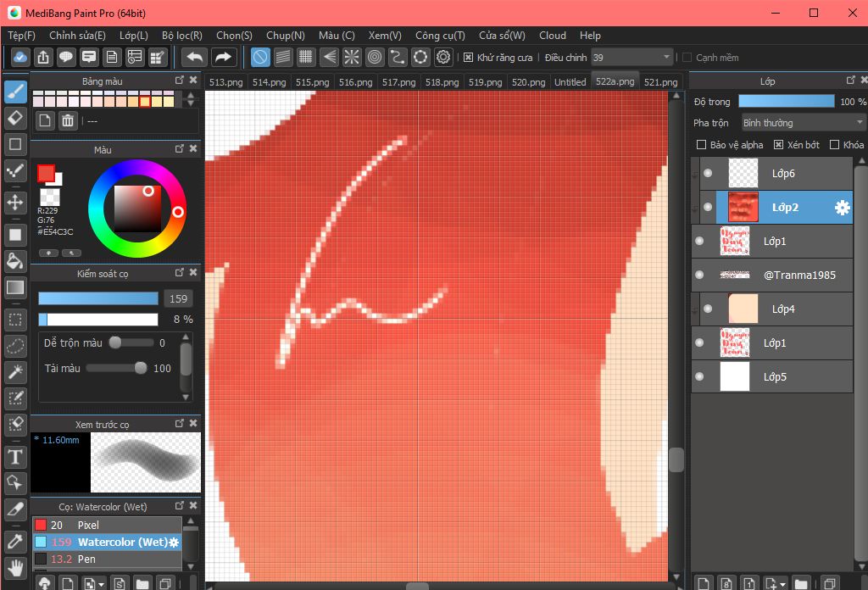Delete palette color with trash icon
Screen dimensions: 868x590
68,120
